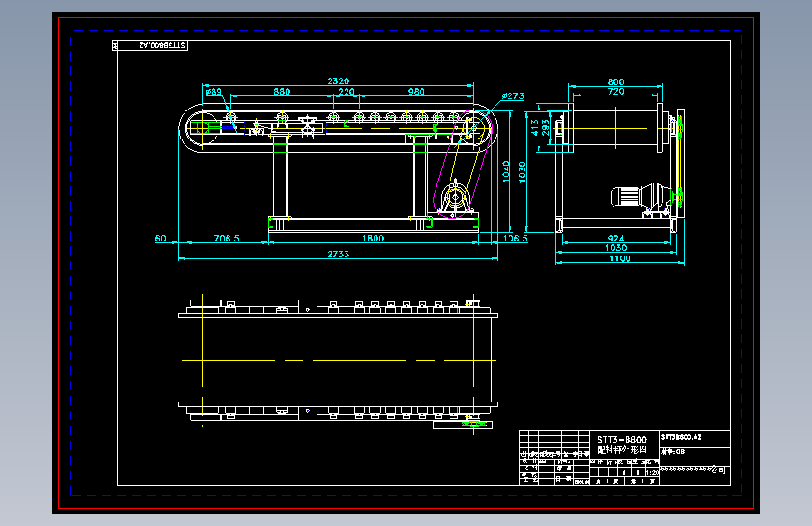Select the vertical 1040 height dimension

pyautogui.click(x=506, y=171)
